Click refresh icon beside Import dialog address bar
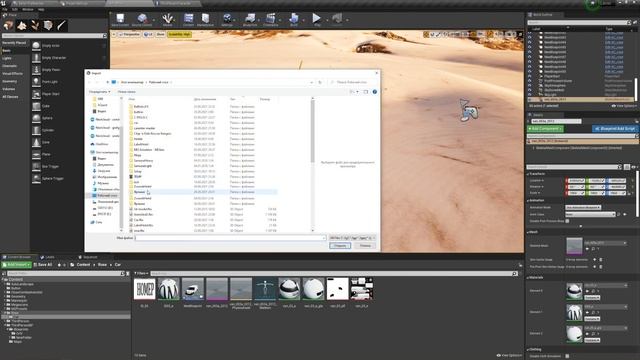The width and height of the screenshot is (640, 360). 320,82
